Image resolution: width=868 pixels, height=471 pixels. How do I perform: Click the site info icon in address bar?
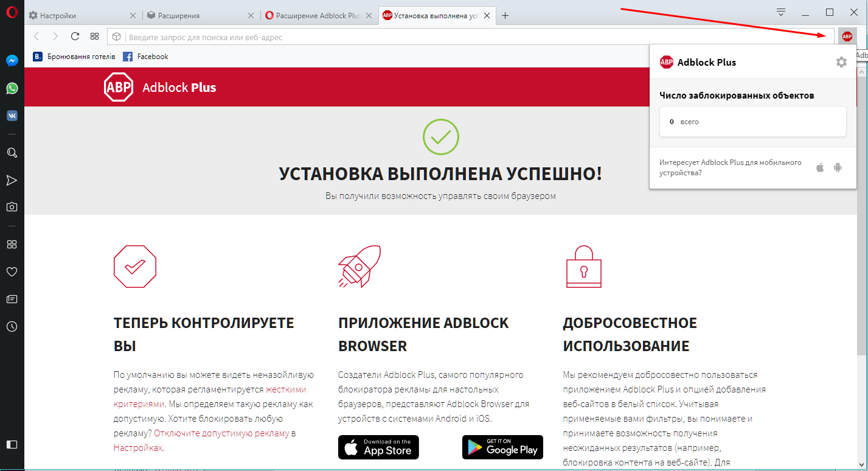(117, 37)
